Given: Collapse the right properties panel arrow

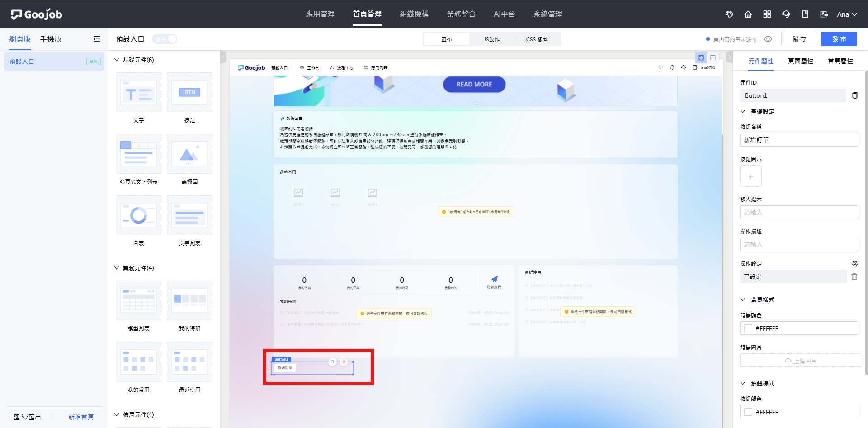Looking at the screenshot, I should [x=729, y=57].
